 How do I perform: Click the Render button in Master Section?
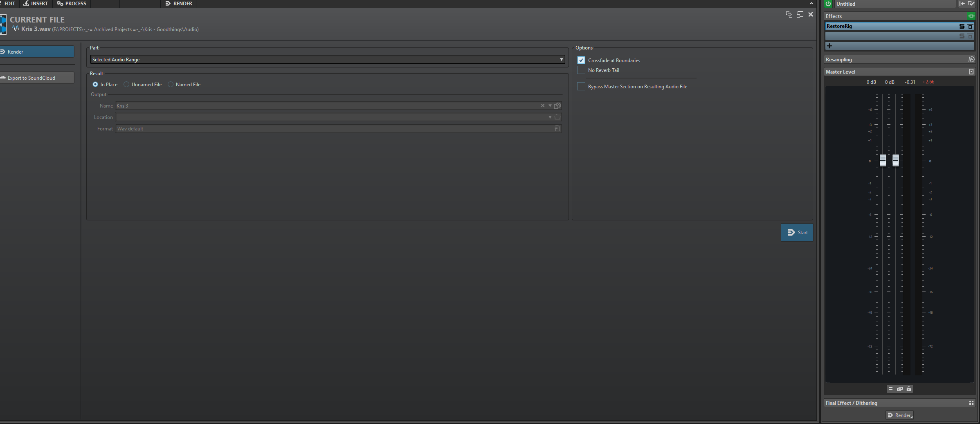[x=899, y=415]
